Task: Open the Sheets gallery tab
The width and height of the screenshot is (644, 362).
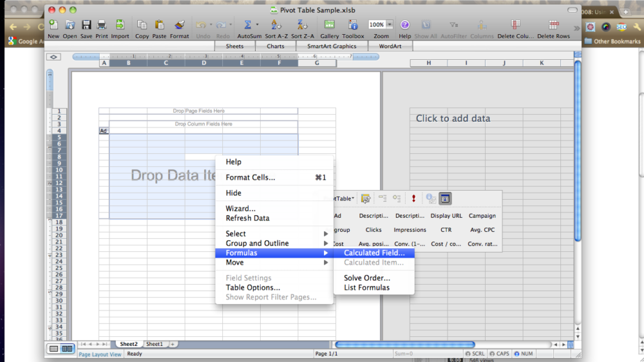Action: (234, 47)
